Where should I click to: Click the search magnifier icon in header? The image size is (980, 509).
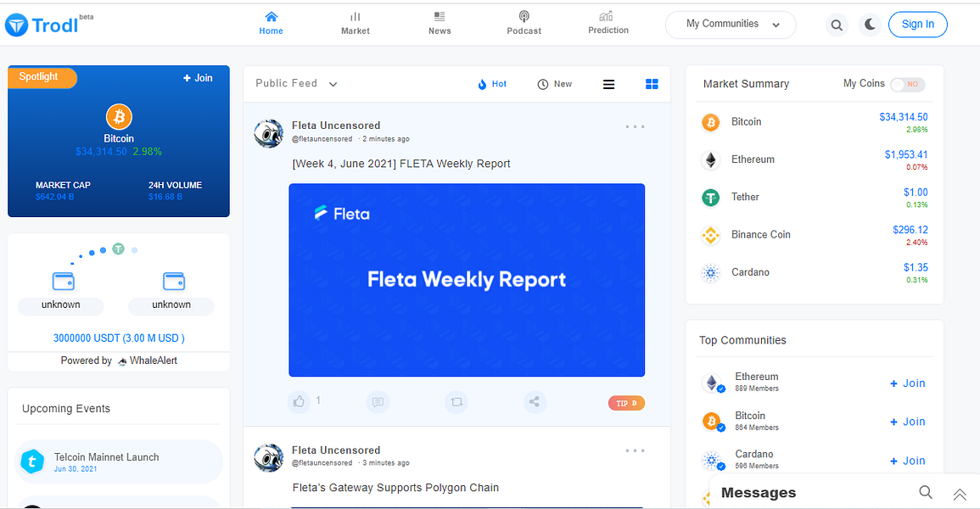coord(837,25)
